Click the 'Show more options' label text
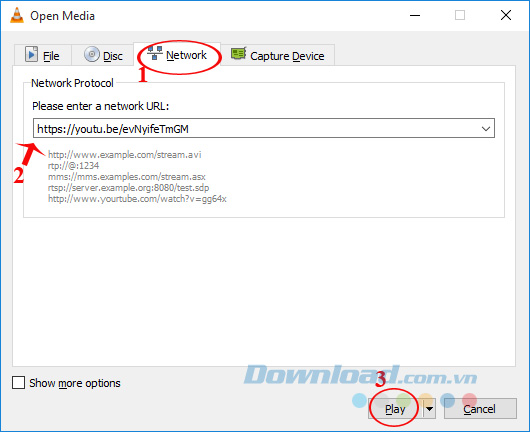This screenshot has width=530, height=432. (x=75, y=383)
